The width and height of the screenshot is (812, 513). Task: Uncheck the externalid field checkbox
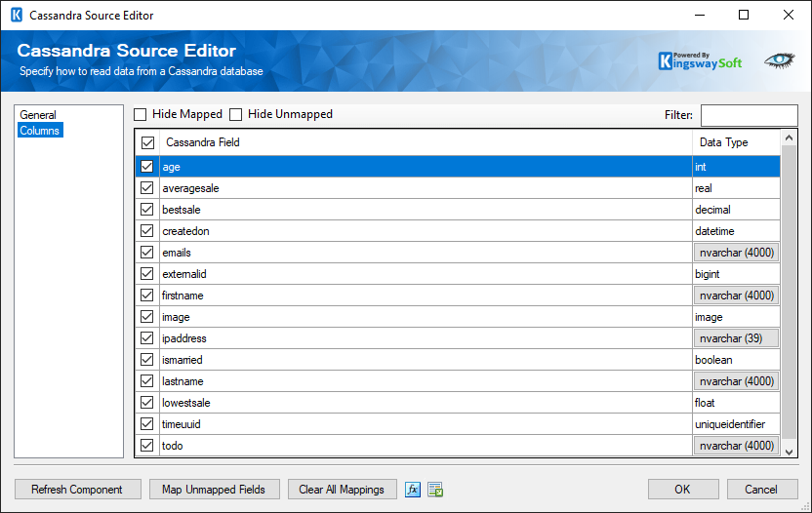147,274
